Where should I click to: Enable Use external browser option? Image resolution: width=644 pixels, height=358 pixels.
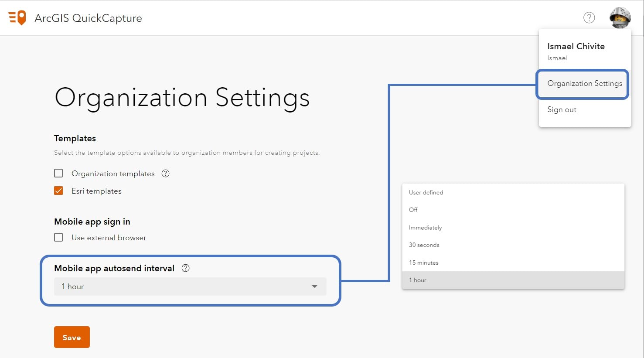[58, 237]
